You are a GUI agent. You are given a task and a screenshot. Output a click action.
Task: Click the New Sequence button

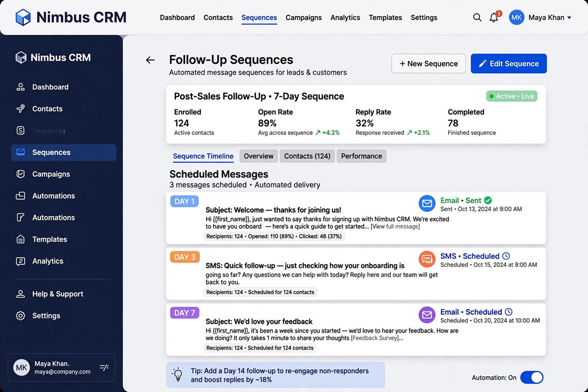pyautogui.click(x=429, y=64)
